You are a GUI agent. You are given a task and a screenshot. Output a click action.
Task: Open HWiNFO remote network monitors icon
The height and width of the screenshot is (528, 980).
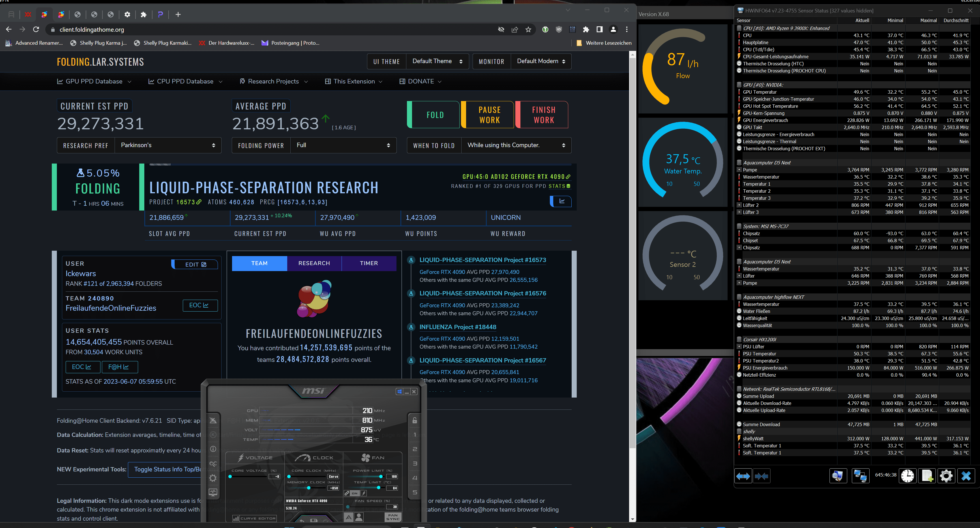pyautogui.click(x=860, y=476)
